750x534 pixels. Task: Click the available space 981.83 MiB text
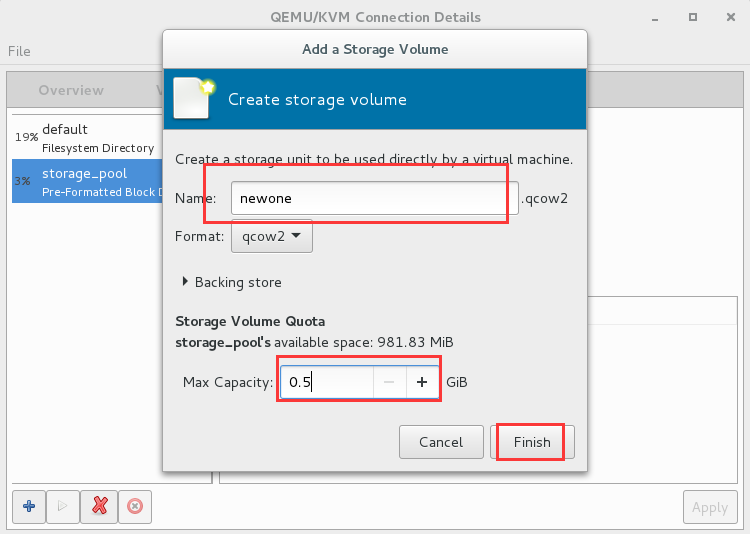364,342
